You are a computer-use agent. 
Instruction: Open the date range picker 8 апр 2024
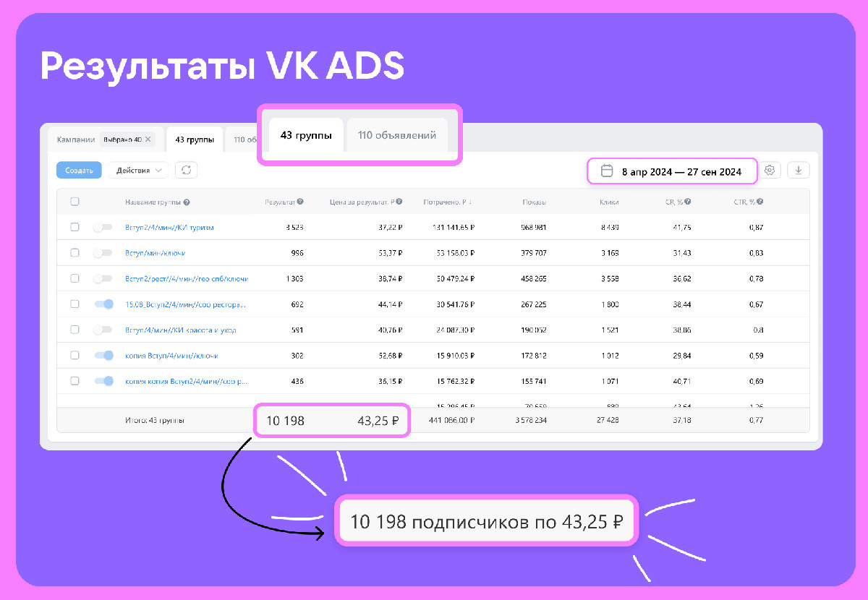point(681,172)
